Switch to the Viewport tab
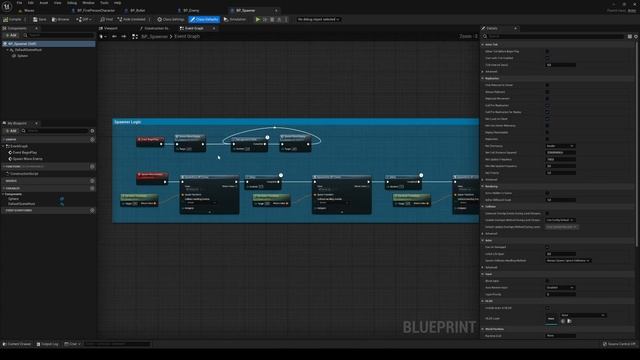The image size is (640, 360). coord(109,28)
